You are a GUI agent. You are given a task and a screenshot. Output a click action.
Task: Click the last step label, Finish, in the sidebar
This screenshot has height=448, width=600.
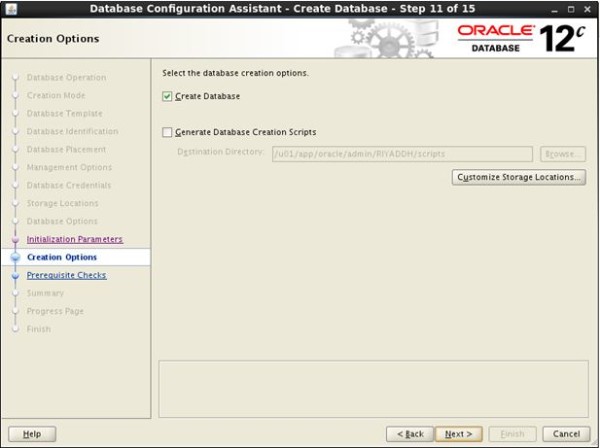pyautogui.click(x=39, y=329)
